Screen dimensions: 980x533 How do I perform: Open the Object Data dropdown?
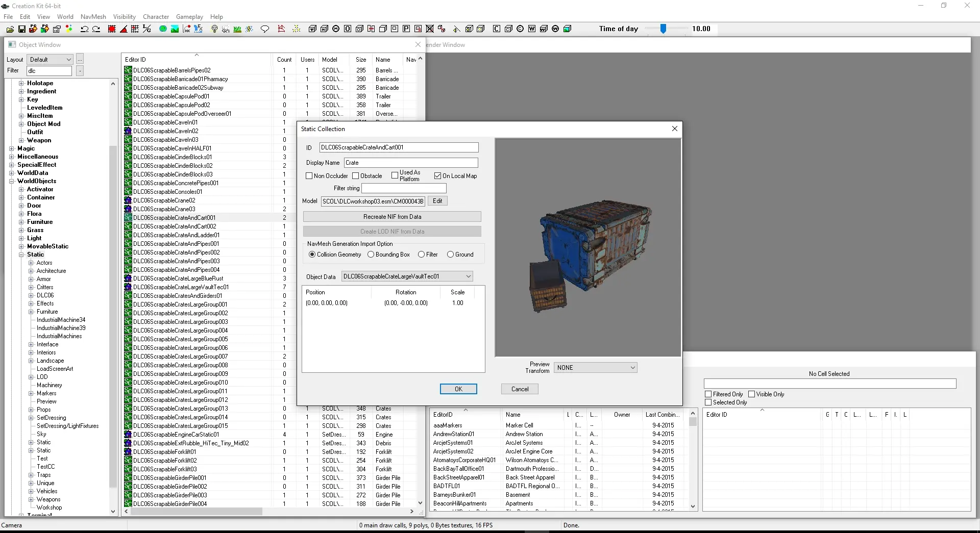pyautogui.click(x=407, y=276)
